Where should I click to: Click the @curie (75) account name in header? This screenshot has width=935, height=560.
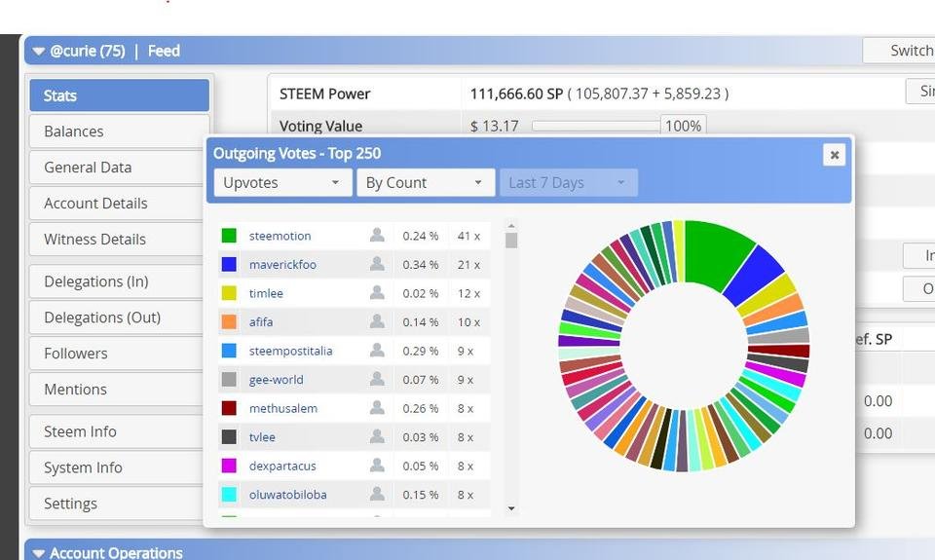(88, 52)
